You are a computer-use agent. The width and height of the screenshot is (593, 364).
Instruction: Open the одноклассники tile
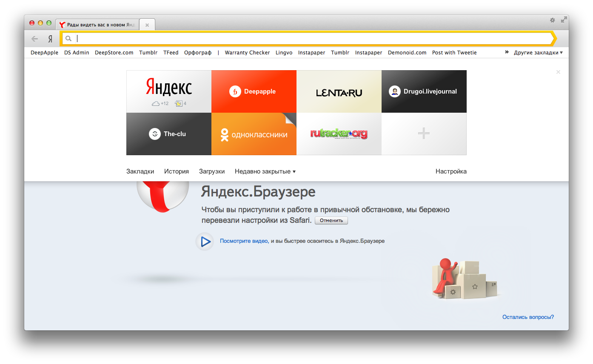point(254,134)
